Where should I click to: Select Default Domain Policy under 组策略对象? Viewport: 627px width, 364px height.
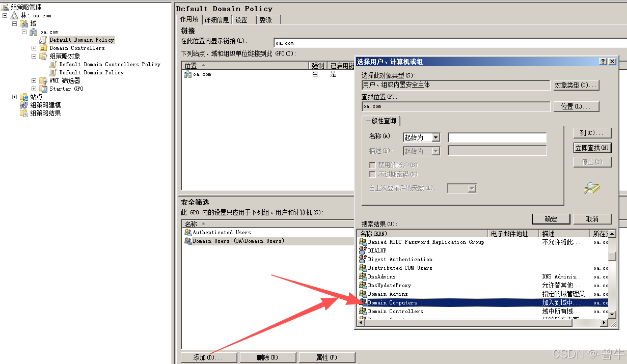coord(91,72)
